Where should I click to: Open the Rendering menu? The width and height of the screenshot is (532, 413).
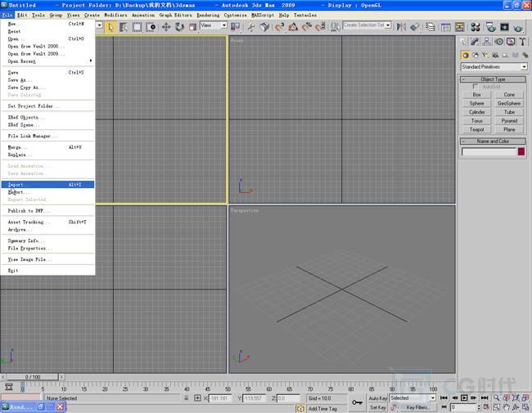point(208,16)
